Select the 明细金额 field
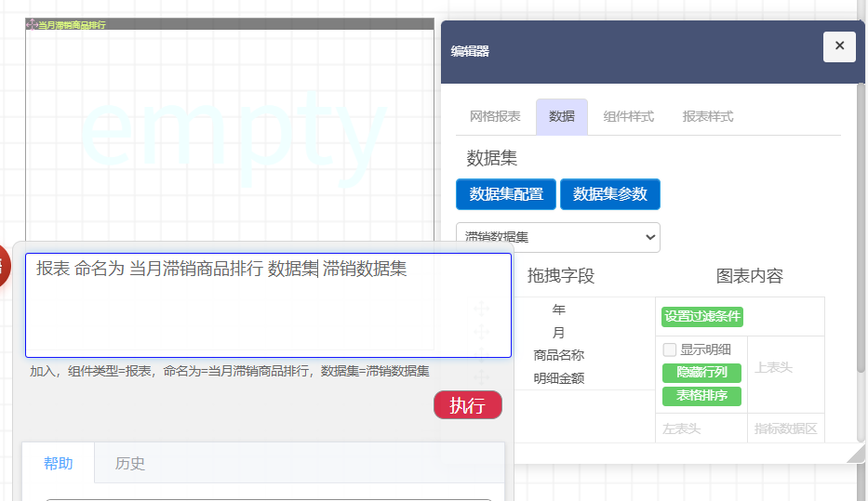The height and width of the screenshot is (501, 868). pos(558,379)
